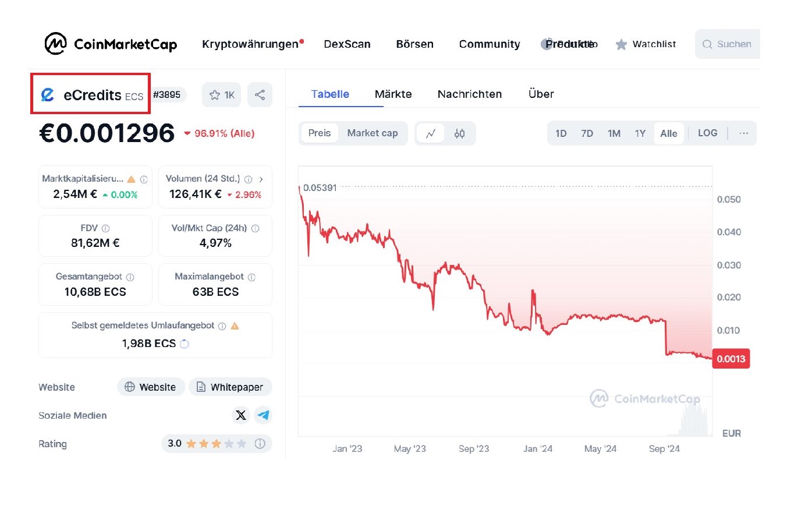812x506 pixels.
Task: Click the 63B ECS max supply value
Action: (x=215, y=292)
